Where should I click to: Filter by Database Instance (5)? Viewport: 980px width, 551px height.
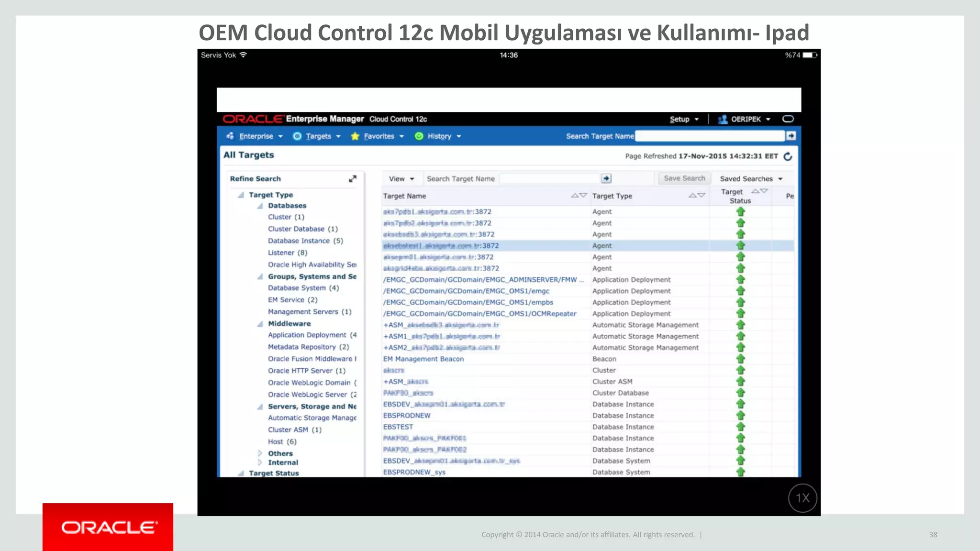[305, 241]
